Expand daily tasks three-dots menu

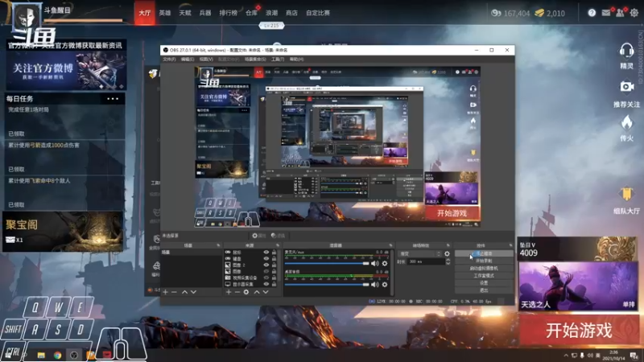tap(113, 99)
